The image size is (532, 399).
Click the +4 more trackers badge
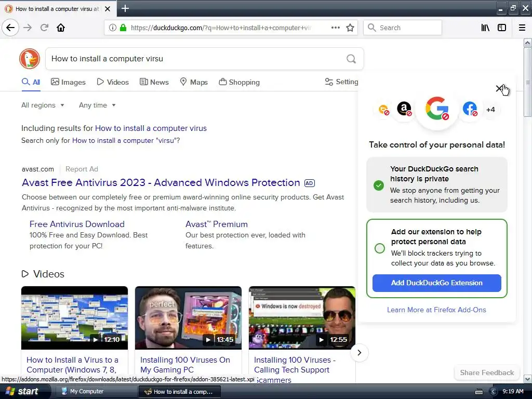click(x=490, y=110)
